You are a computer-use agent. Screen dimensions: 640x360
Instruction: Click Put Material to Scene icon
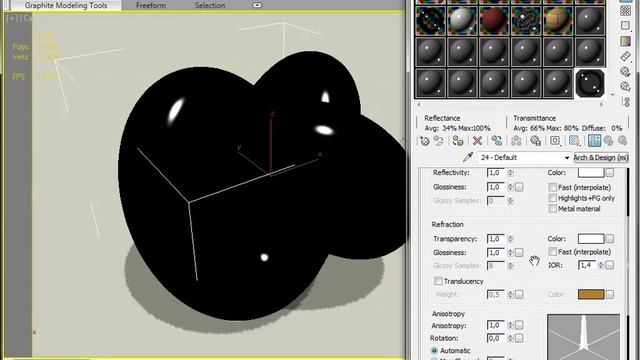coord(439,141)
